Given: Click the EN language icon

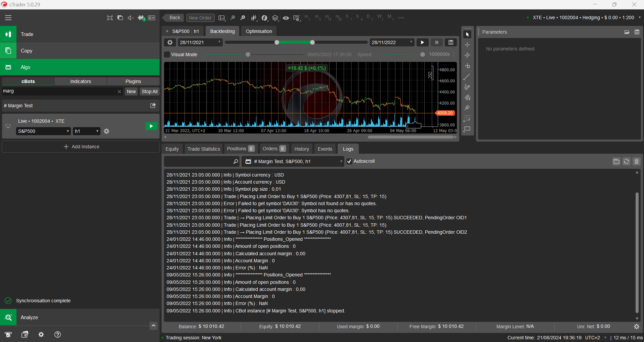Looking at the screenshot, I should [152, 18].
